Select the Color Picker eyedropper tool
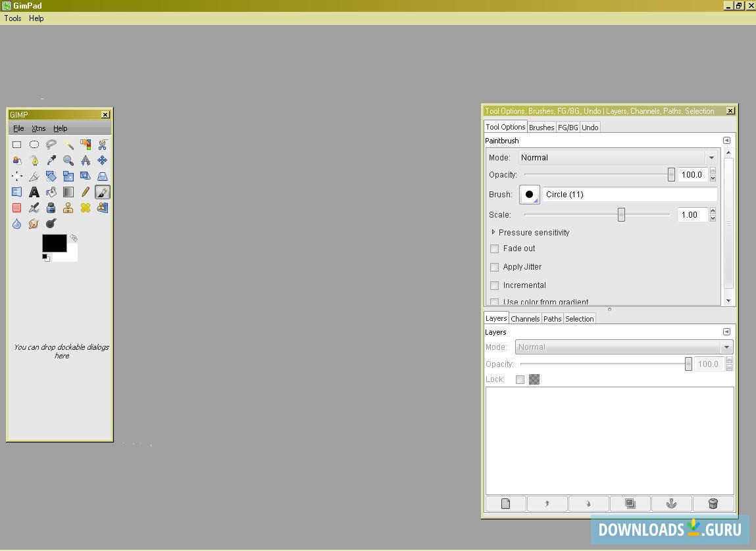 [51, 160]
